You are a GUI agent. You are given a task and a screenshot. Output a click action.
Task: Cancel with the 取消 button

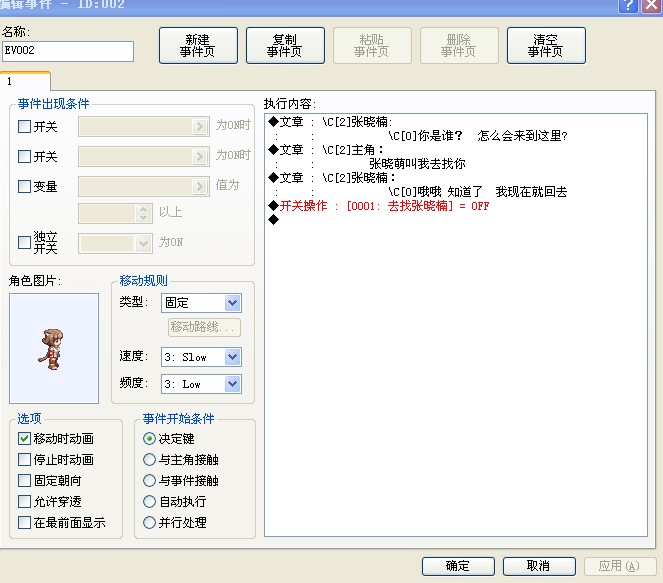[x=539, y=566]
